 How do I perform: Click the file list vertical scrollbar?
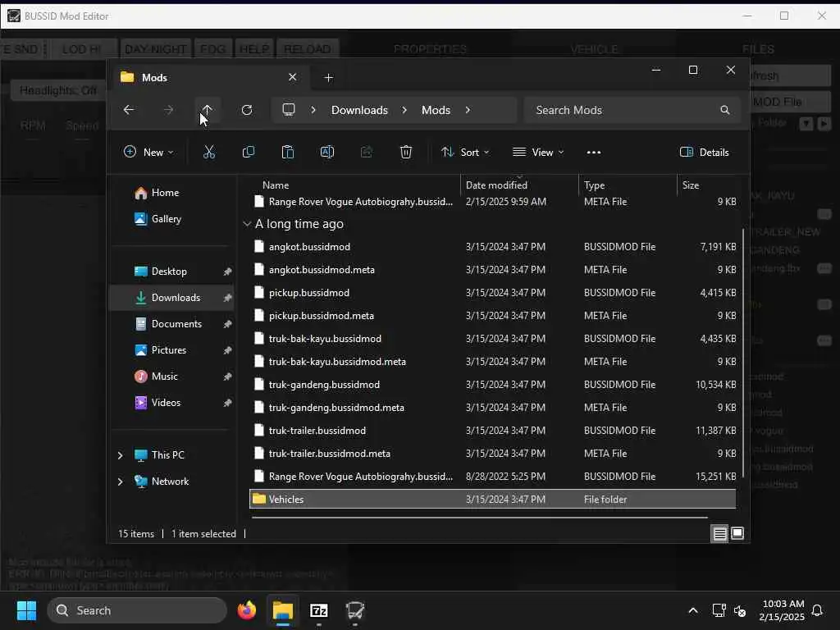click(x=743, y=354)
